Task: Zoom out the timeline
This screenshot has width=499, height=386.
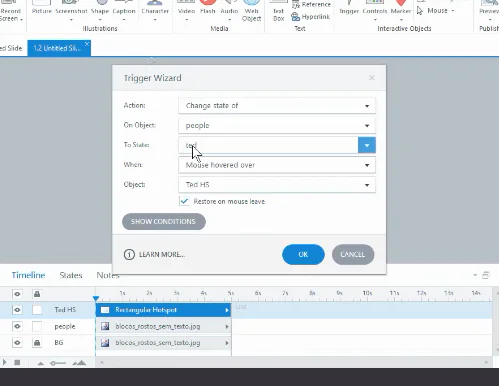Action: (x=40, y=363)
